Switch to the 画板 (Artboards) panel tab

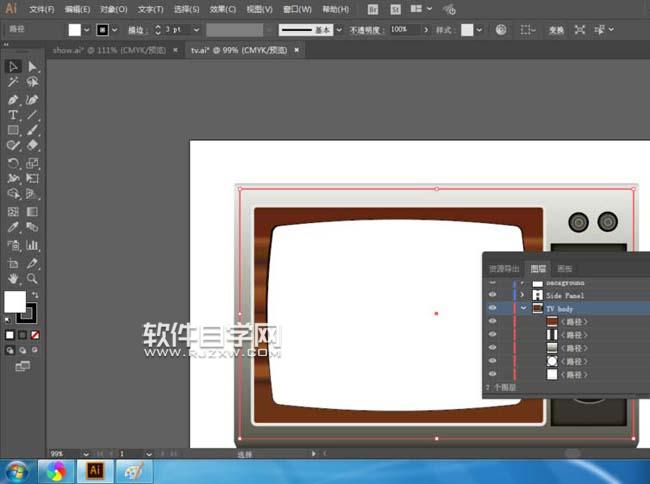[x=565, y=268]
